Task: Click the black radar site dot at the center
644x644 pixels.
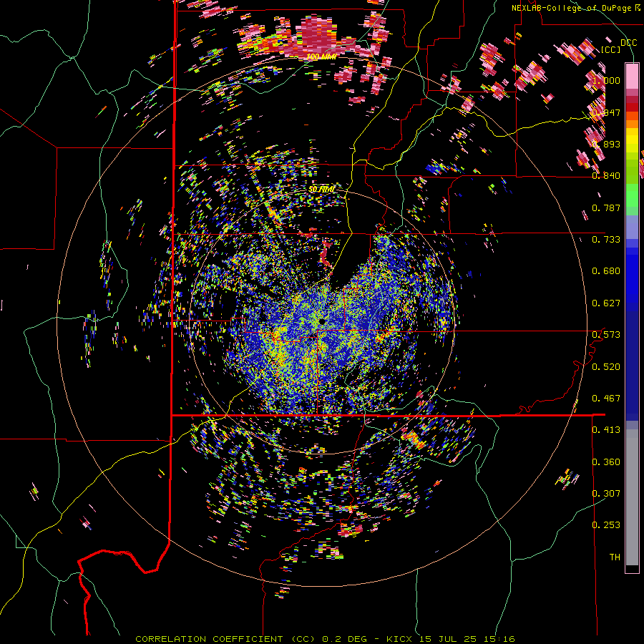Action: pos(321,321)
